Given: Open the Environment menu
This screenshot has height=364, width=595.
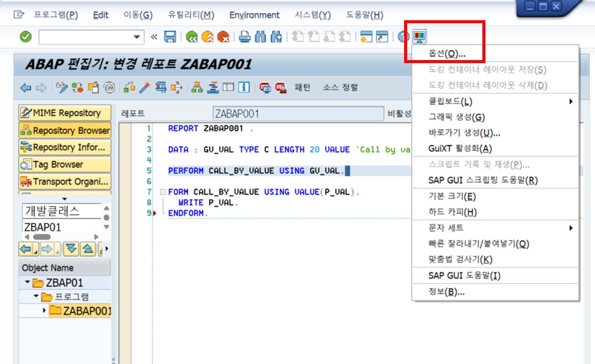Looking at the screenshot, I should point(254,15).
